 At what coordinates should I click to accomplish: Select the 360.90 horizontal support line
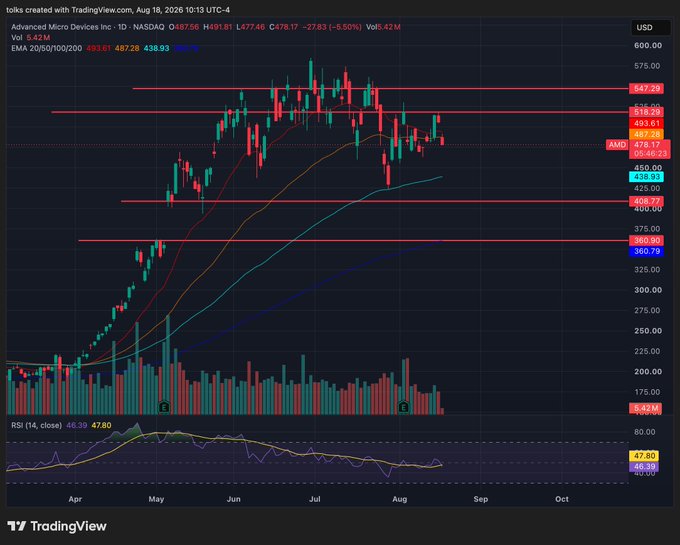pos(353,240)
